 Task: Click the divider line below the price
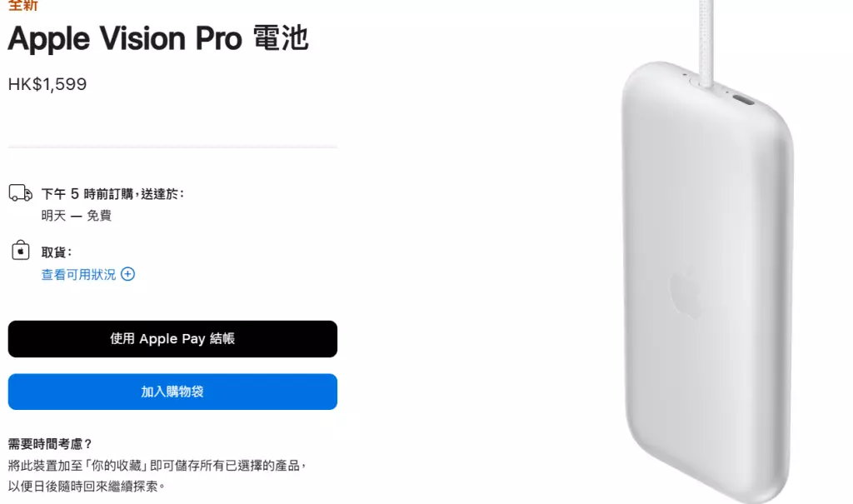pyautogui.click(x=172, y=147)
